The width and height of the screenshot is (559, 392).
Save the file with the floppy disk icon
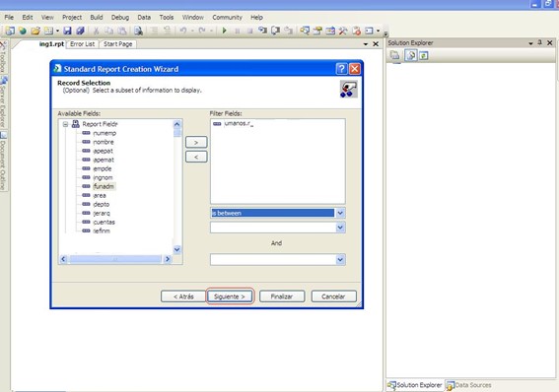pos(67,31)
